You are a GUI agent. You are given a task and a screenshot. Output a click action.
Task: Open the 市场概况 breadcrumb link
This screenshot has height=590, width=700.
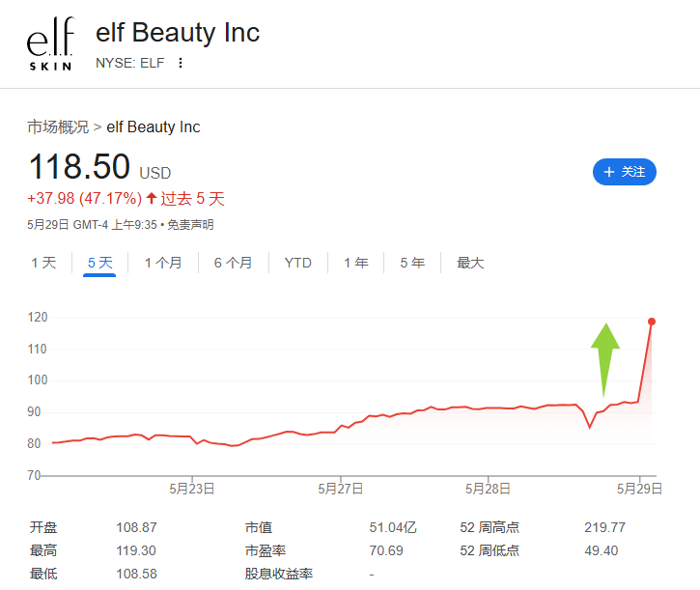point(58,126)
